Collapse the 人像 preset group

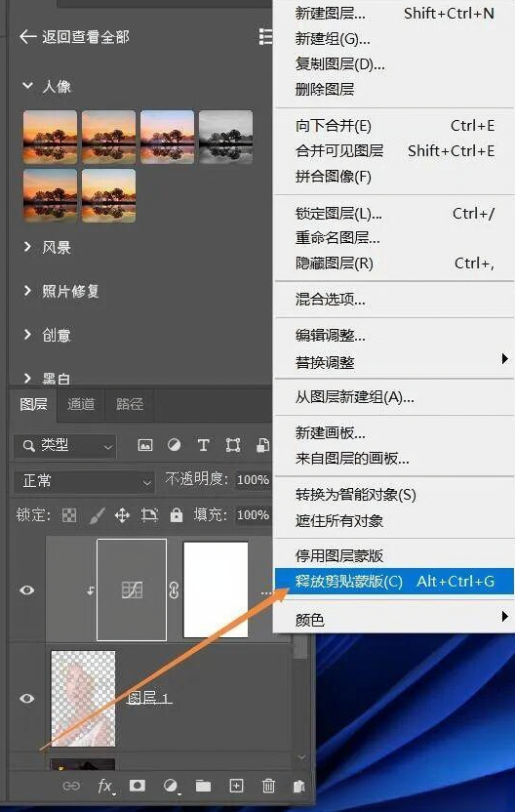click(27, 86)
